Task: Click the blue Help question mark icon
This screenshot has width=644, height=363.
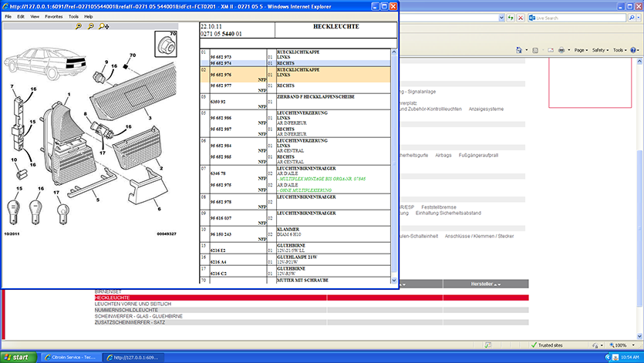Action: point(633,50)
